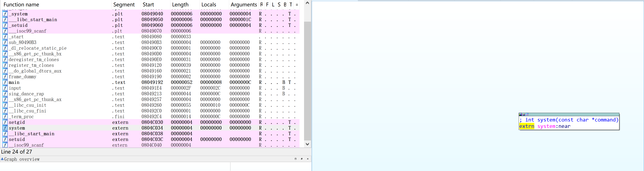Maximize the Graph overview panel
The image size is (644, 171).
pyautogui.click(x=296, y=159)
